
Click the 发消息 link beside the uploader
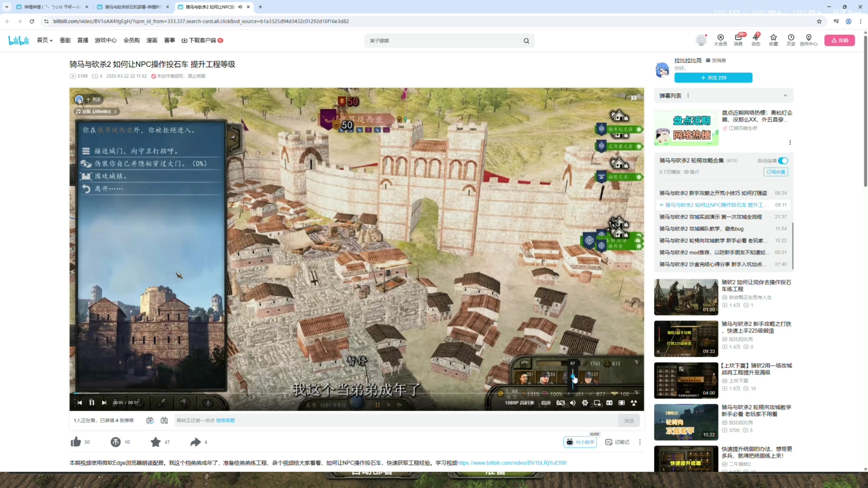[716, 60]
